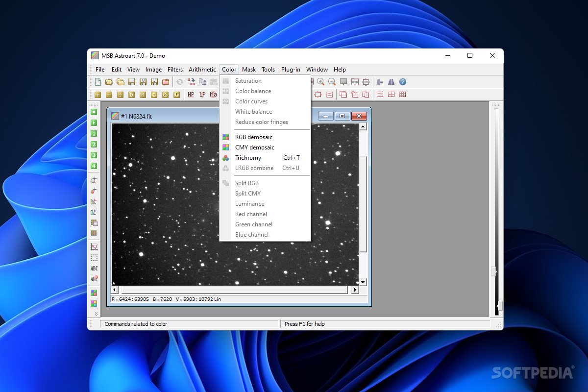Create a new image with the blank page icon

(98, 82)
